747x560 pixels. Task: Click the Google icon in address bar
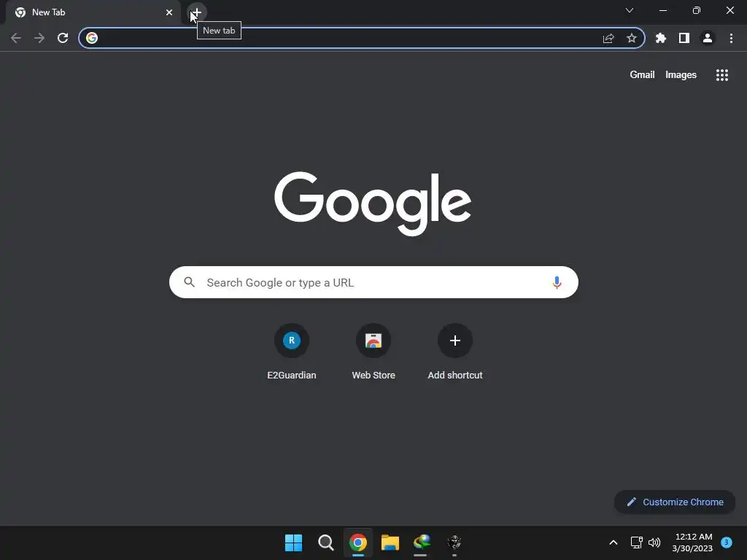(x=92, y=38)
